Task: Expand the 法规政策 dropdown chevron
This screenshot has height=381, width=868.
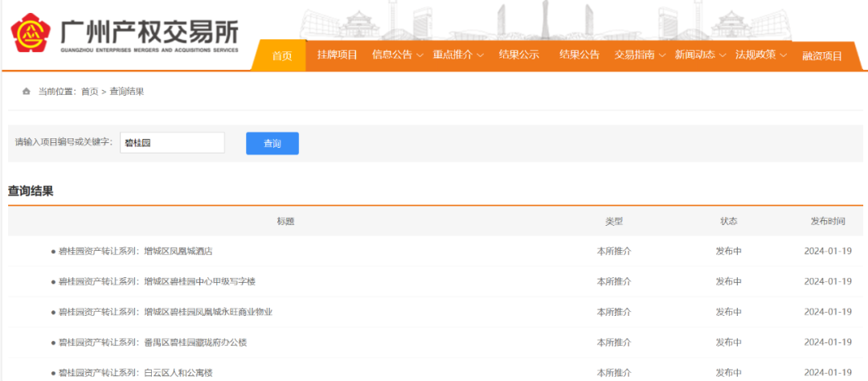Action: pos(783,55)
